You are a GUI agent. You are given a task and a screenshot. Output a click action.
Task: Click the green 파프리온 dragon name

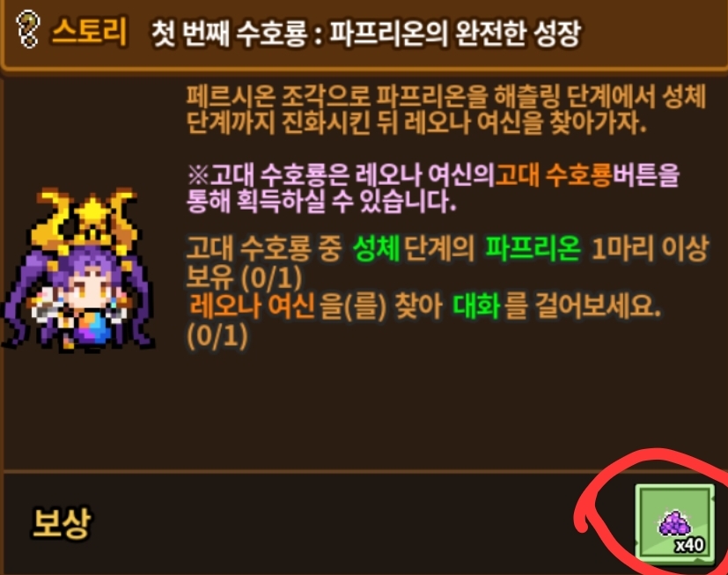coord(533,248)
